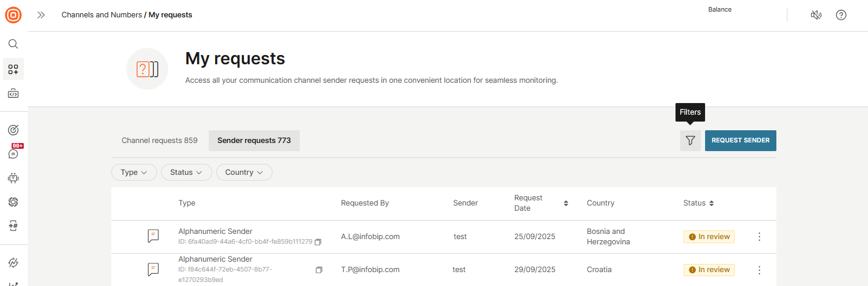Open more options for Bosnia and Herzegovina row
This screenshot has width=868, height=286.
coord(759,237)
